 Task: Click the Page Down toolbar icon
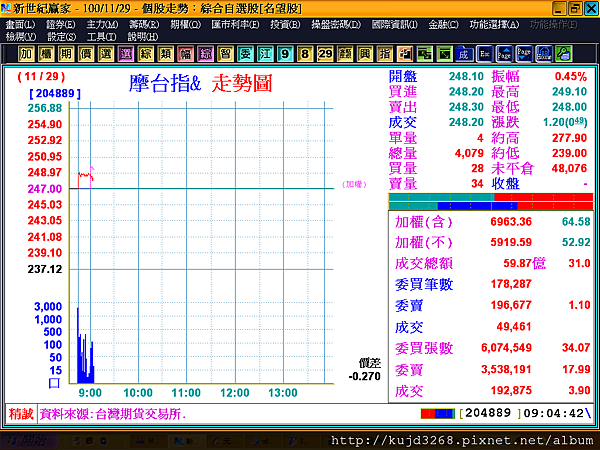point(524,54)
